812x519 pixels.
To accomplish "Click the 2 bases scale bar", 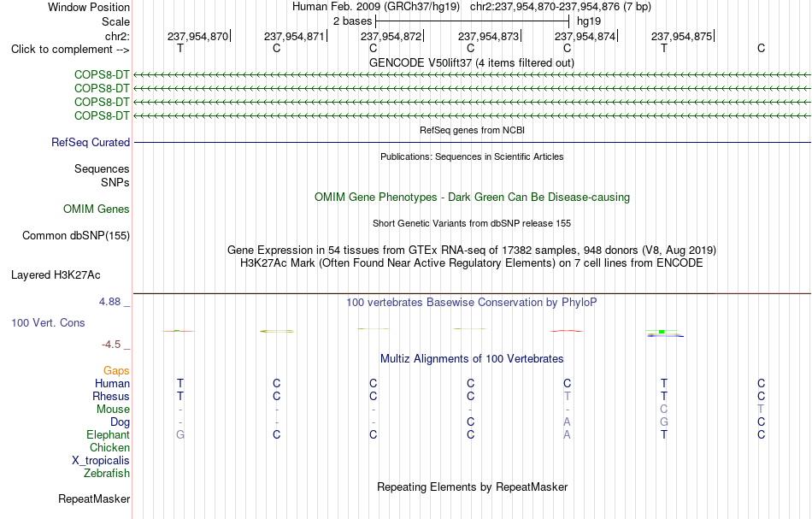I will coord(472,21).
